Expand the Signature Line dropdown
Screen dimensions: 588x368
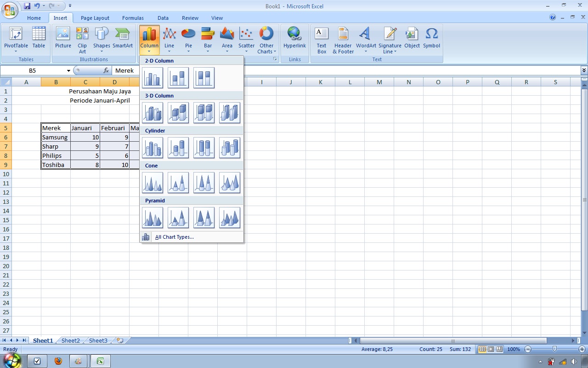tap(390, 40)
